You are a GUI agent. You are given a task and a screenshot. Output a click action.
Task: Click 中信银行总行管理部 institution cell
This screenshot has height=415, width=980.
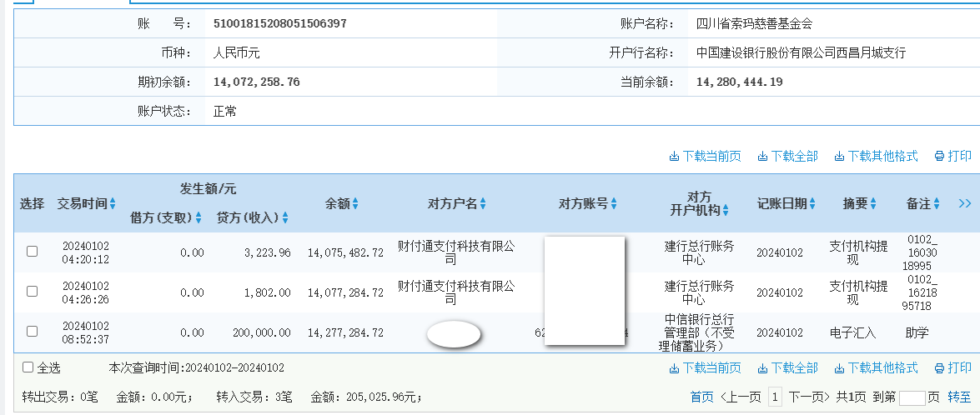click(x=699, y=332)
